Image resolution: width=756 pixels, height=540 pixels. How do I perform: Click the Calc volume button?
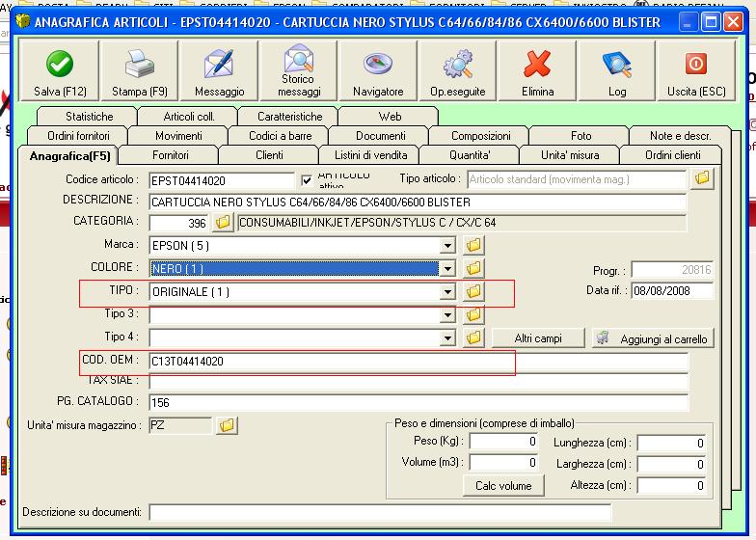(x=503, y=486)
